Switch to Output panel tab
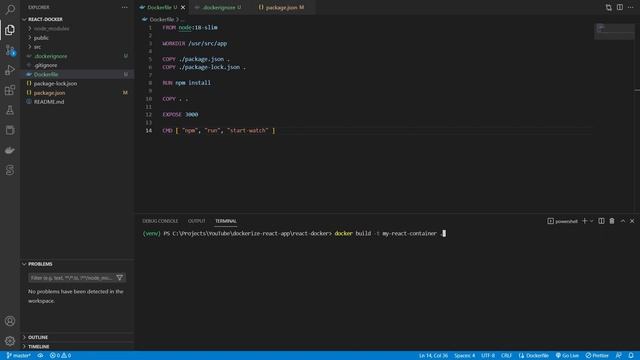The image size is (640, 360). point(196,221)
